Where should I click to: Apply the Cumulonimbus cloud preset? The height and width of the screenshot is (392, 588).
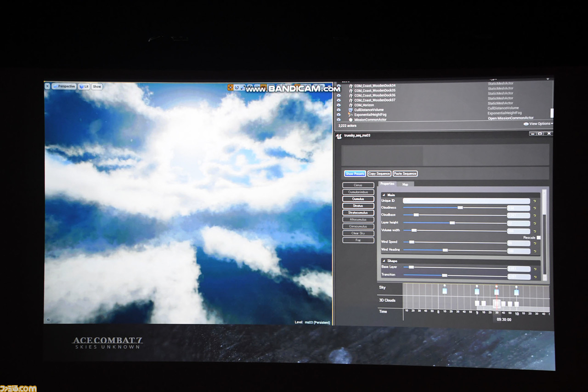point(358,192)
